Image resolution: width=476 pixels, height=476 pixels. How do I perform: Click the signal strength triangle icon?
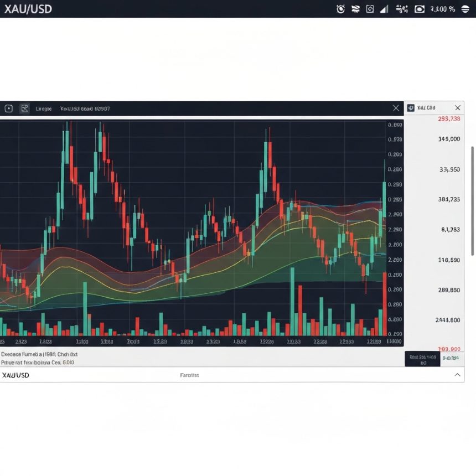384,9
